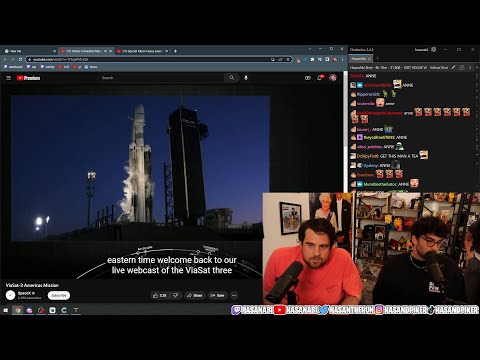Save the video to a playlist
Screen dimensions: 480x360
point(217,295)
